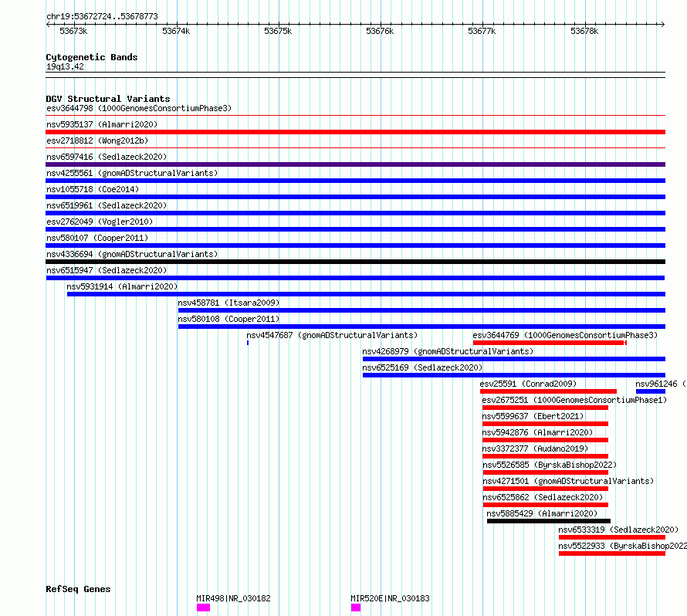Click the nsv580107 (Cooper2011) label
687x616 pixels.
[97, 238]
